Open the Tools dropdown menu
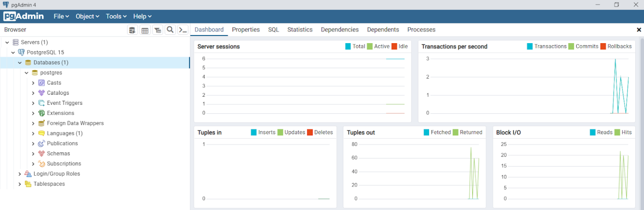The width and height of the screenshot is (644, 210). [116, 16]
